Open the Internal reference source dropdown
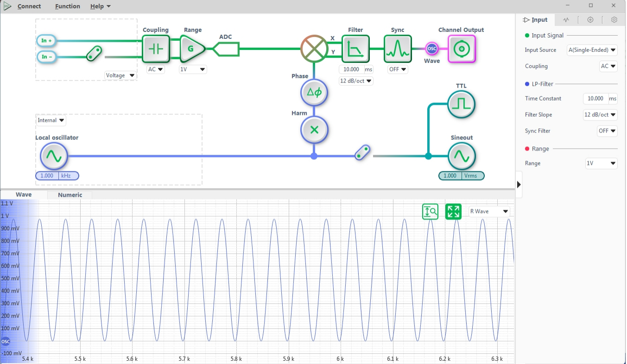This screenshot has width=627, height=364. click(51, 120)
